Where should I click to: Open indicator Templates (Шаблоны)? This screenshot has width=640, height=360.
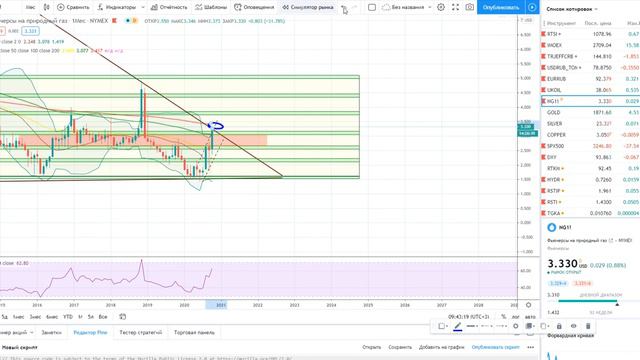point(211,7)
